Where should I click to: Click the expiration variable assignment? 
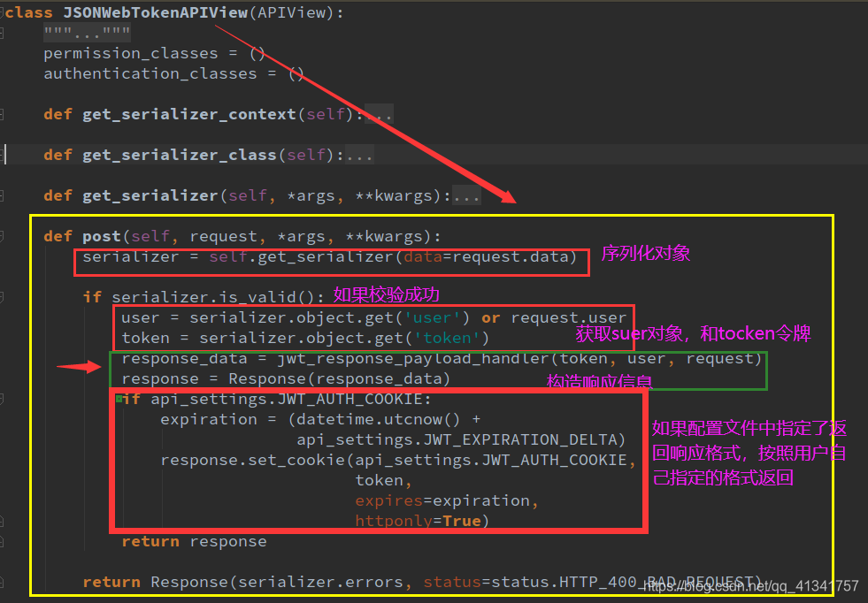click(209, 420)
